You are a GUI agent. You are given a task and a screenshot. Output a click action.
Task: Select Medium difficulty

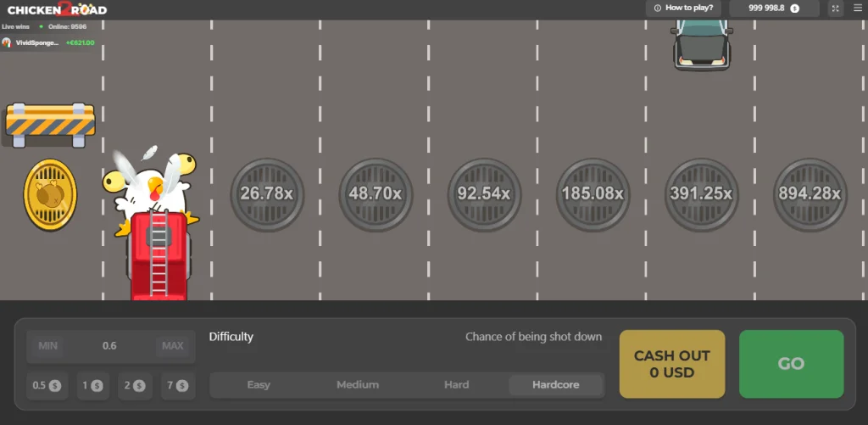tap(358, 384)
